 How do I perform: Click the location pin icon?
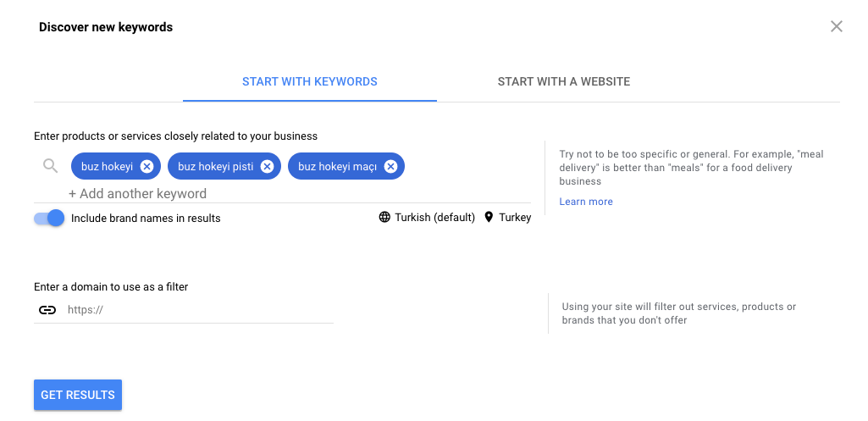click(489, 217)
